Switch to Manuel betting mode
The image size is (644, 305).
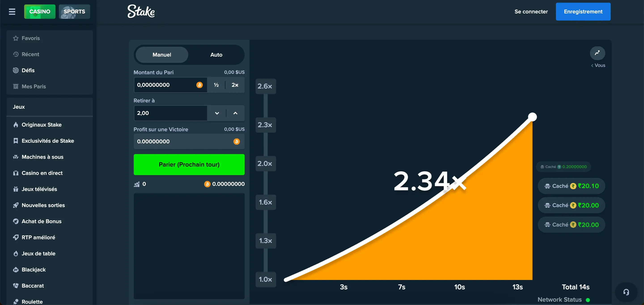click(162, 55)
